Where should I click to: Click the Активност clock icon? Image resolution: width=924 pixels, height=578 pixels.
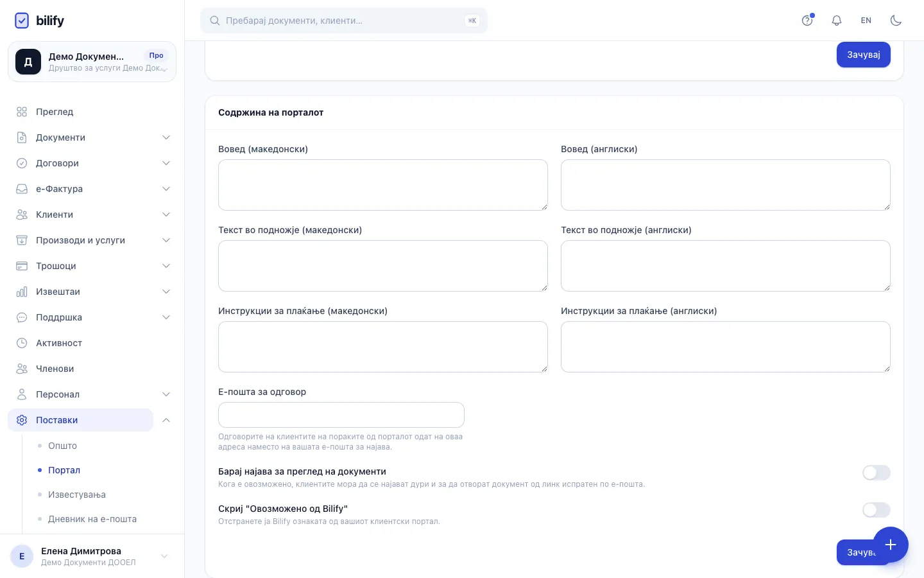pos(22,343)
